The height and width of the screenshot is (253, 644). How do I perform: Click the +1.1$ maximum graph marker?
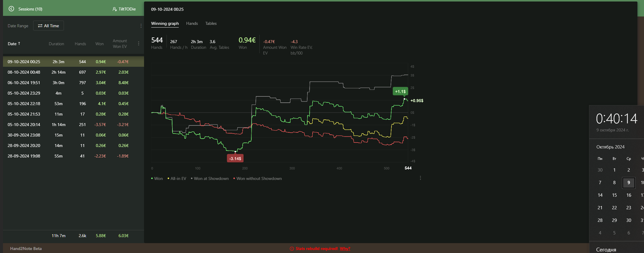tap(400, 91)
